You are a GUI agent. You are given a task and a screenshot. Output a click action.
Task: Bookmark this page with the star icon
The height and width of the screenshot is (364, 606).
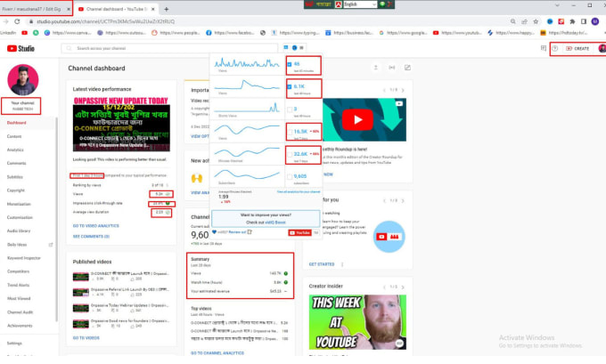tap(536, 21)
